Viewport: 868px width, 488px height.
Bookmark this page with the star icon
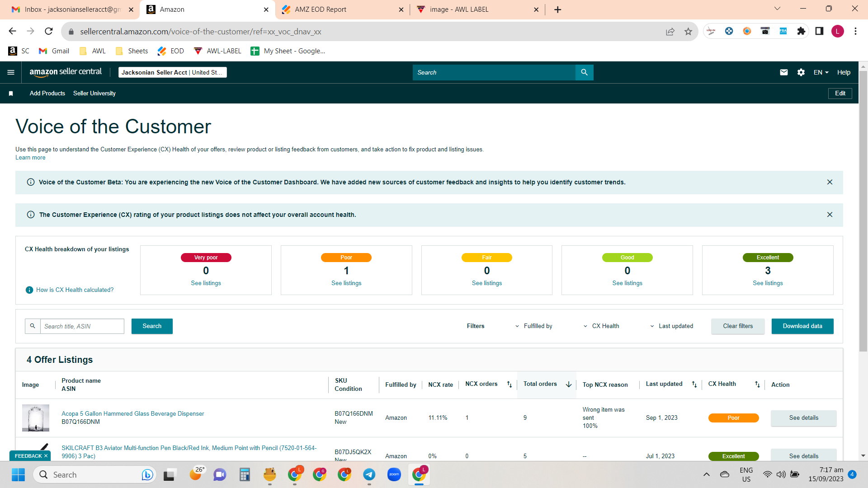coord(688,32)
